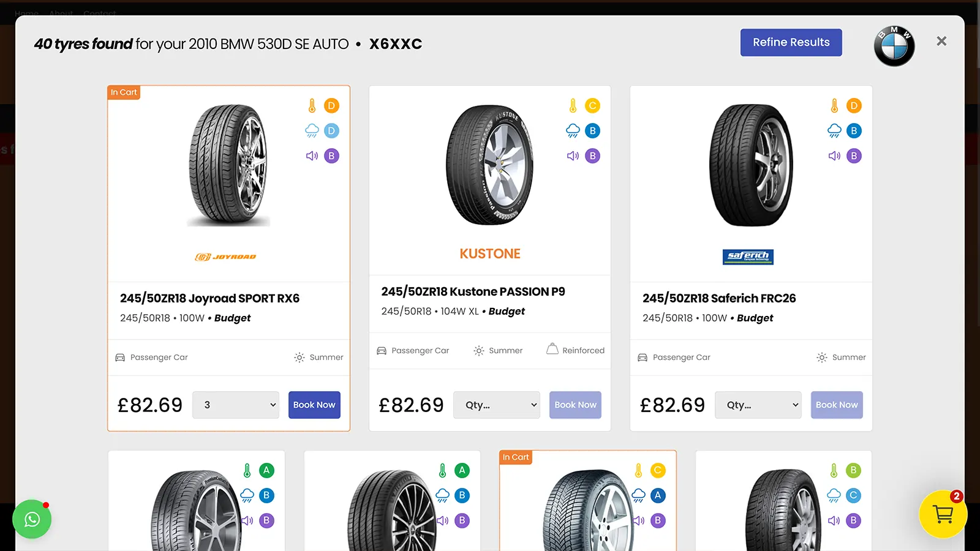This screenshot has width=980, height=551.
Task: Click the BMW logo badge
Action: coord(894,45)
